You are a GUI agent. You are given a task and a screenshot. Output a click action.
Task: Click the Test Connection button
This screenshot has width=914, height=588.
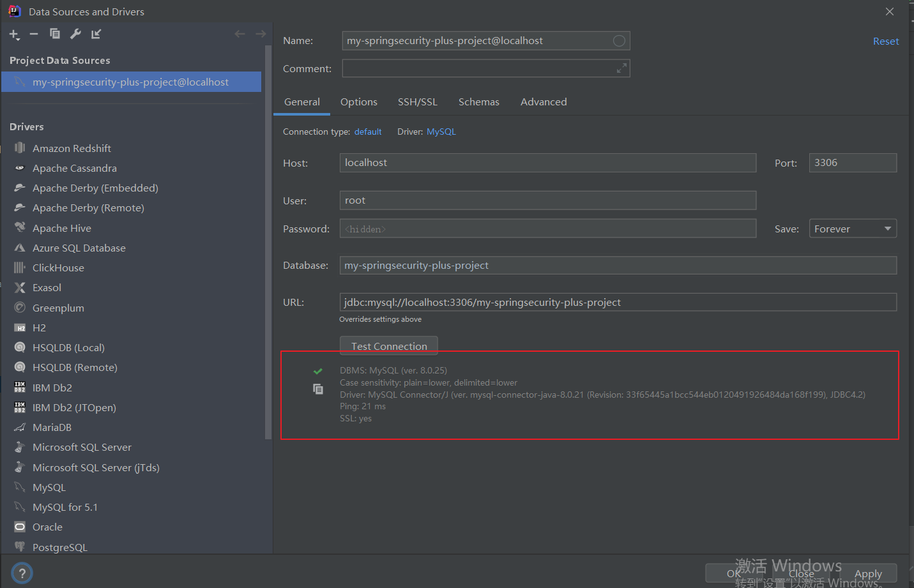tap(389, 345)
